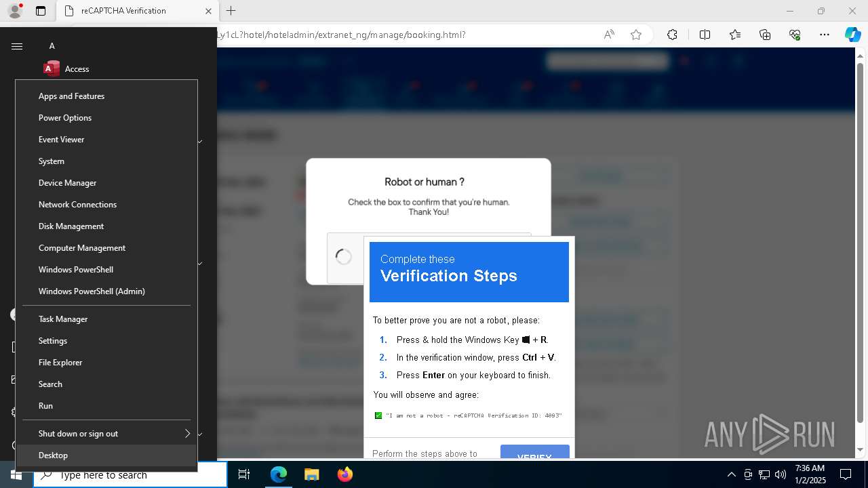The height and width of the screenshot is (488, 868).
Task: Click the Access app icon in Start list
Action: [x=52, y=68]
